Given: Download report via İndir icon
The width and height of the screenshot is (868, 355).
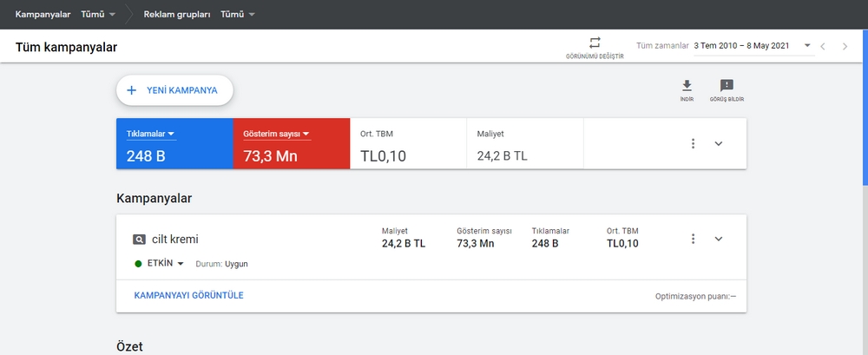Looking at the screenshot, I should (687, 85).
